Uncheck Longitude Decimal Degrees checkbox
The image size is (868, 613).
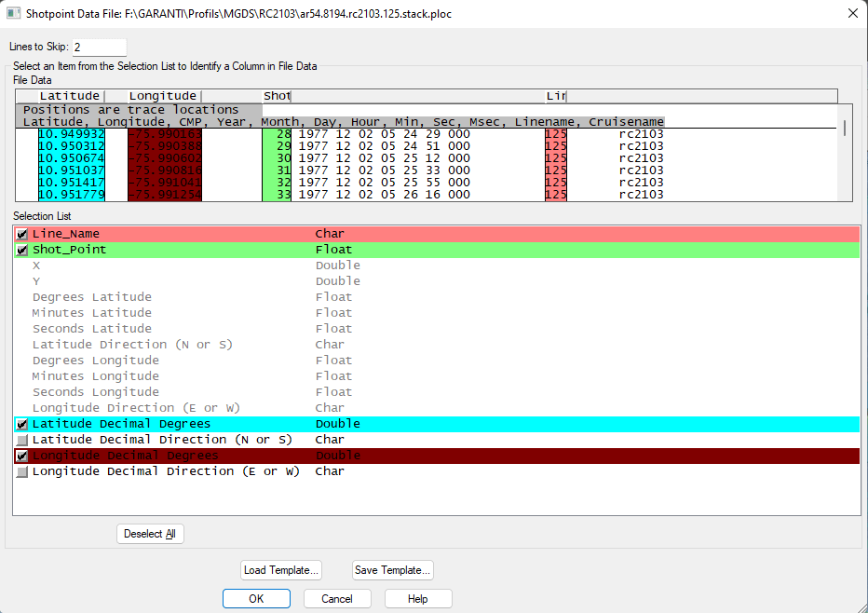tap(22, 456)
